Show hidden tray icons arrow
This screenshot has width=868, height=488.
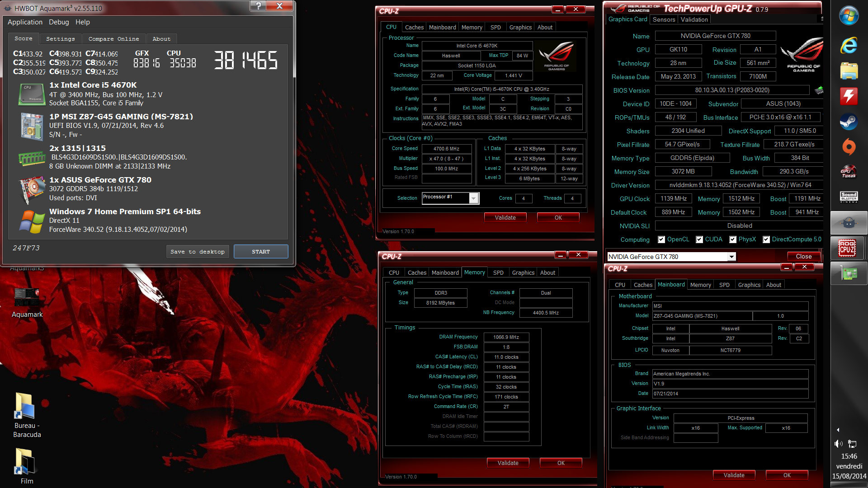[838, 430]
